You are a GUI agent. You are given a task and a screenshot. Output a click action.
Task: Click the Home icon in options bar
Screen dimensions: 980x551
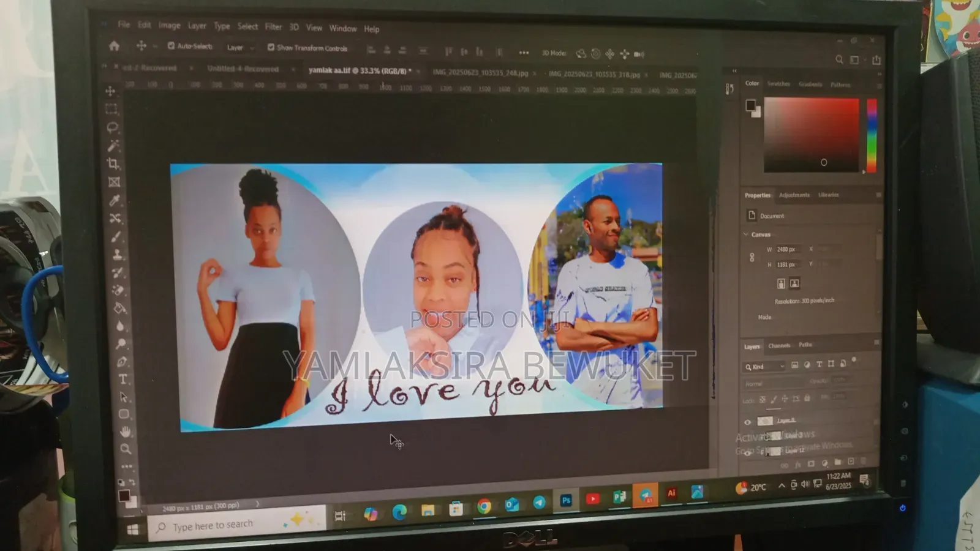(114, 46)
